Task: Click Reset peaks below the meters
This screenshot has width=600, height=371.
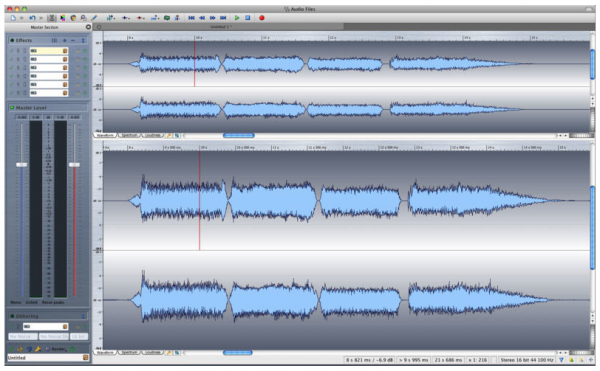Action: 53,303
